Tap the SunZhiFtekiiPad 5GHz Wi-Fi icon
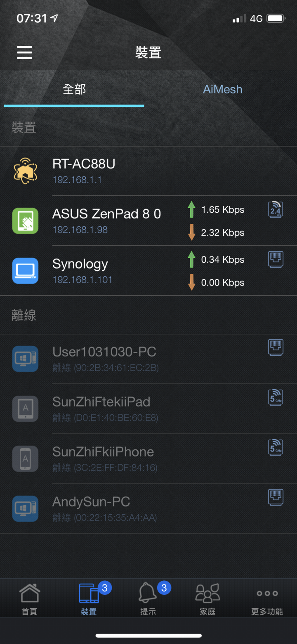 [x=276, y=397]
